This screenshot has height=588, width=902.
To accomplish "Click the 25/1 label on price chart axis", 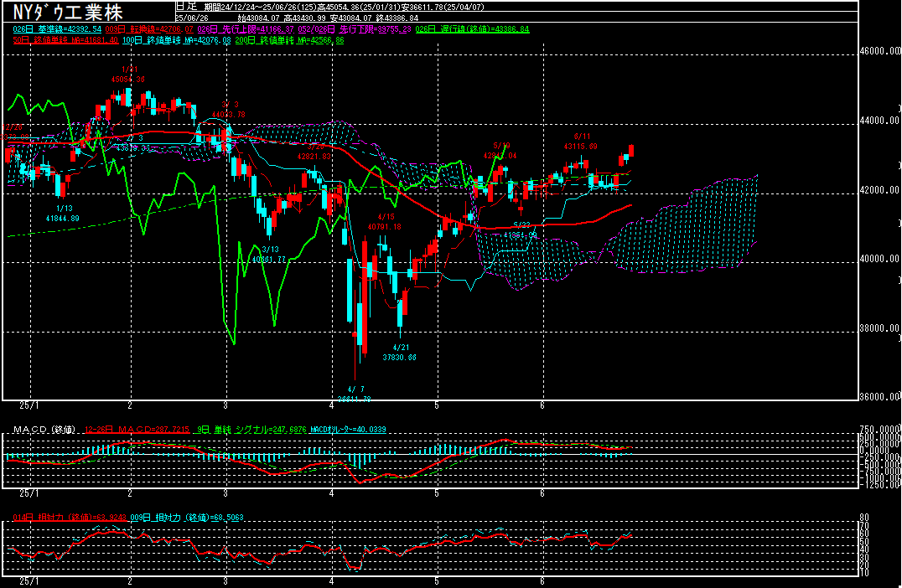I will [29, 405].
